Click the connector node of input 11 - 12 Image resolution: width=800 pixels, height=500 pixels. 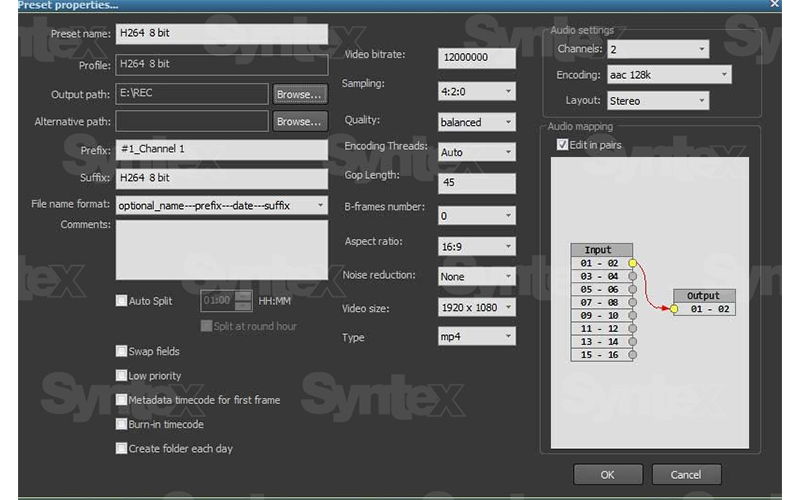click(x=633, y=329)
